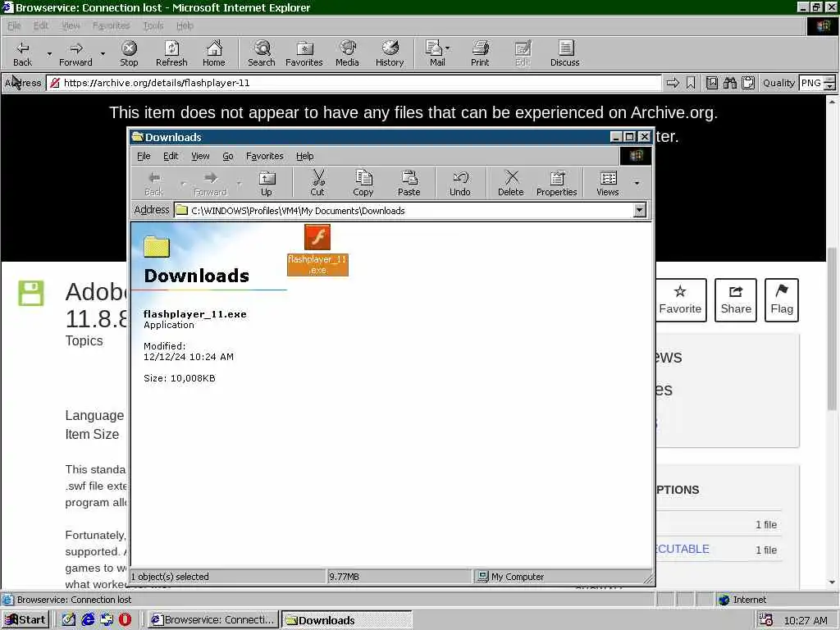
Task: Open the Tools menu in Internet Explorer
Action: pyautogui.click(x=153, y=25)
